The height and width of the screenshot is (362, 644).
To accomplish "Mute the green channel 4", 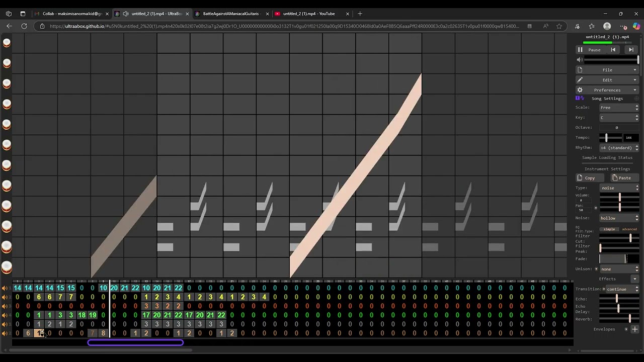I will point(5,315).
